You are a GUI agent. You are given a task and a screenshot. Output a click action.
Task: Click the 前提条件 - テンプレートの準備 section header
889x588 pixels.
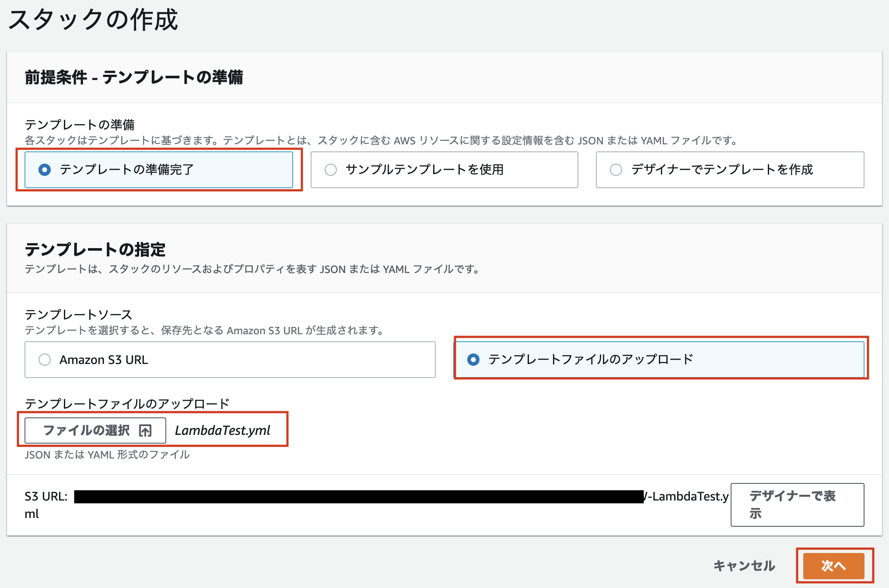(134, 77)
